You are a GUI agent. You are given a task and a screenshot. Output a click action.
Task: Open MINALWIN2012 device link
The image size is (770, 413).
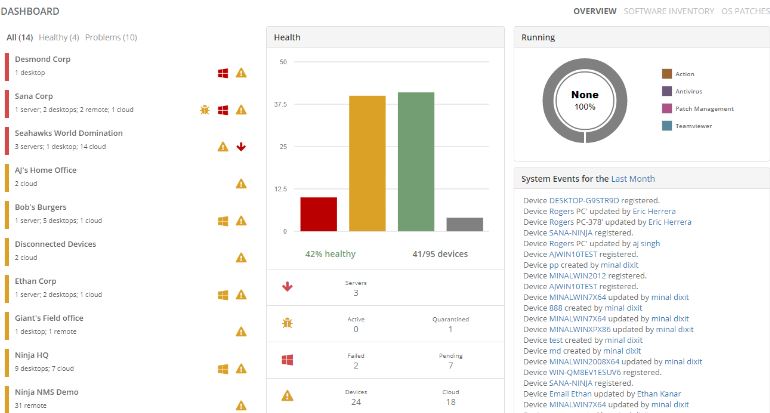(578, 275)
